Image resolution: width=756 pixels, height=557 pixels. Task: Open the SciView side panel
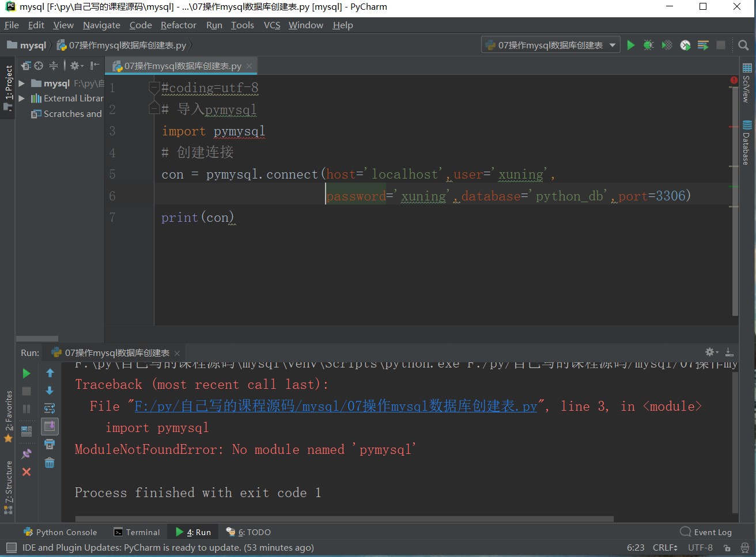(x=747, y=83)
